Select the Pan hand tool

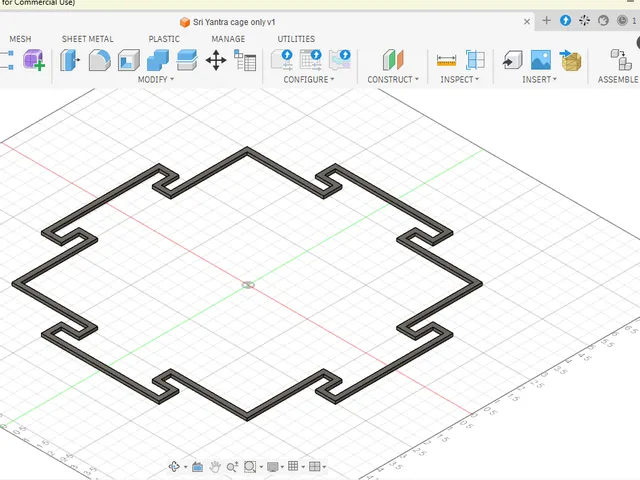[215, 466]
